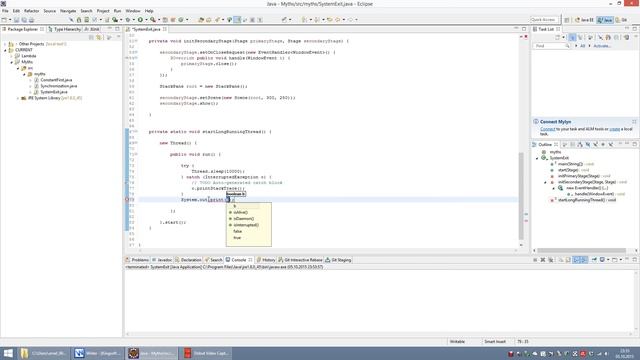Viewport: 640px width, 360px height.
Task: Switch to Git perspective
Action: point(621,20)
